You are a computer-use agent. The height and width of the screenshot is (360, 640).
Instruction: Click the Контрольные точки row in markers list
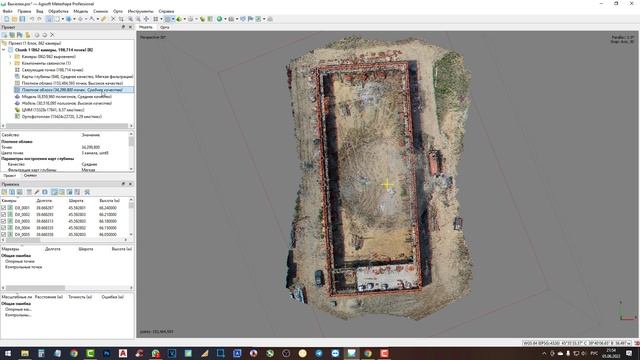23,267
